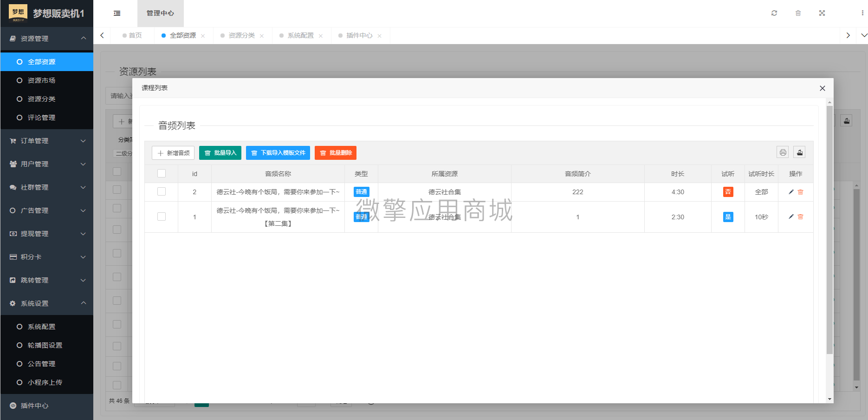This screenshot has width=868, height=420.
Task: Click the print icon in audio list toolbar
Action: point(783,152)
